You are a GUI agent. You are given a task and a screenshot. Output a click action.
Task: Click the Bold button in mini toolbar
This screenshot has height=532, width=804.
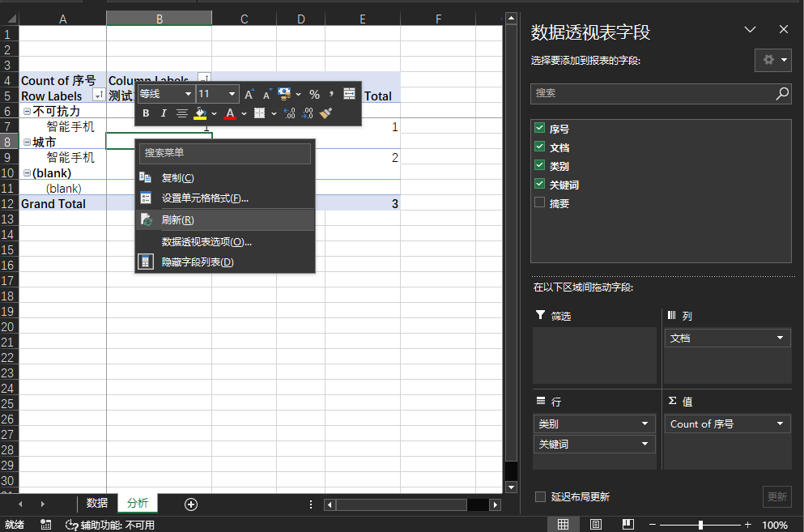[147, 113]
